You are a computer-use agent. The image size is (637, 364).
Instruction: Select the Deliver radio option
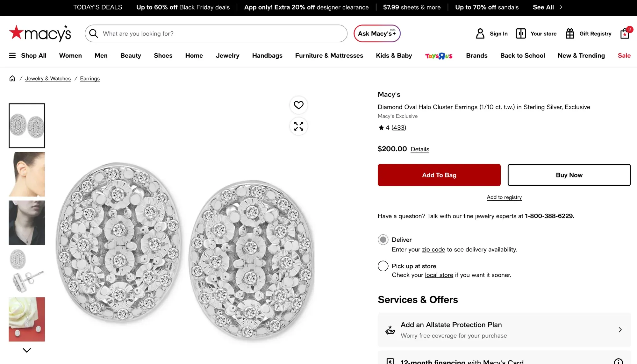[x=383, y=239]
